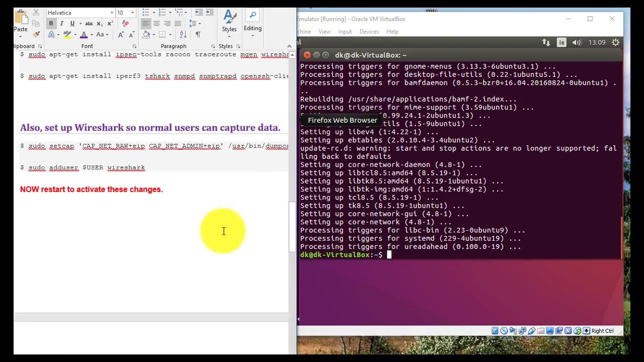Open Line and Paragraph Spacing dropdown
The width and height of the screenshot is (644, 362).
195,24
